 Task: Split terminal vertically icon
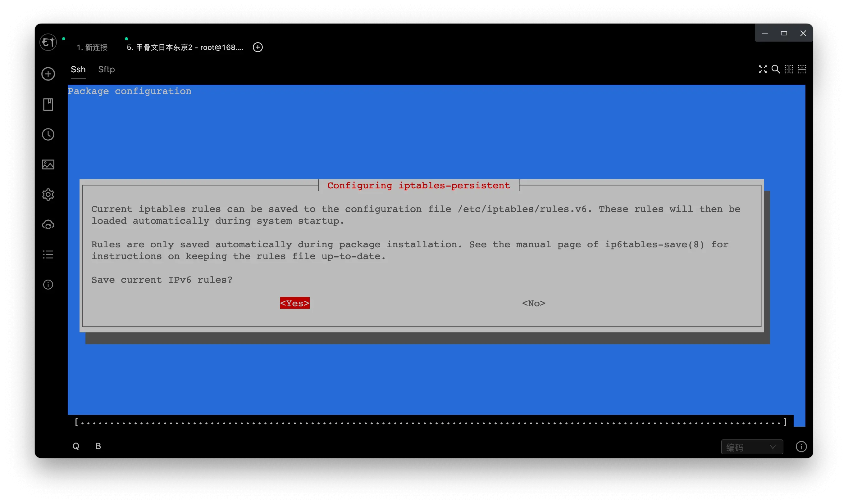(789, 69)
